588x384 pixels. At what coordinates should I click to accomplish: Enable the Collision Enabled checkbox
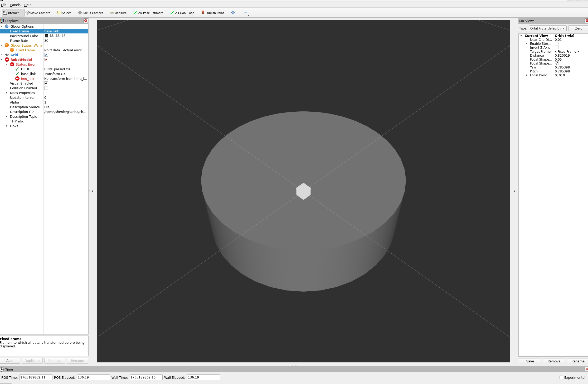tap(46, 88)
